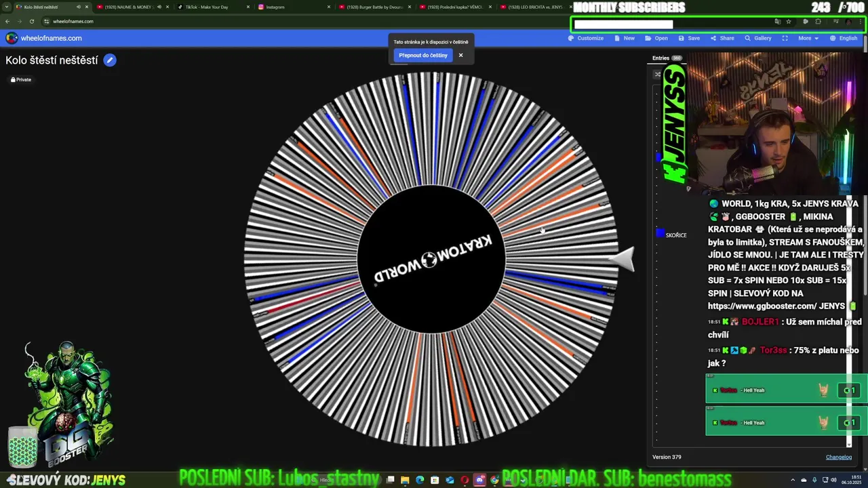Click the Private lock badge
The width and height of the screenshot is (868, 488).
tap(21, 79)
